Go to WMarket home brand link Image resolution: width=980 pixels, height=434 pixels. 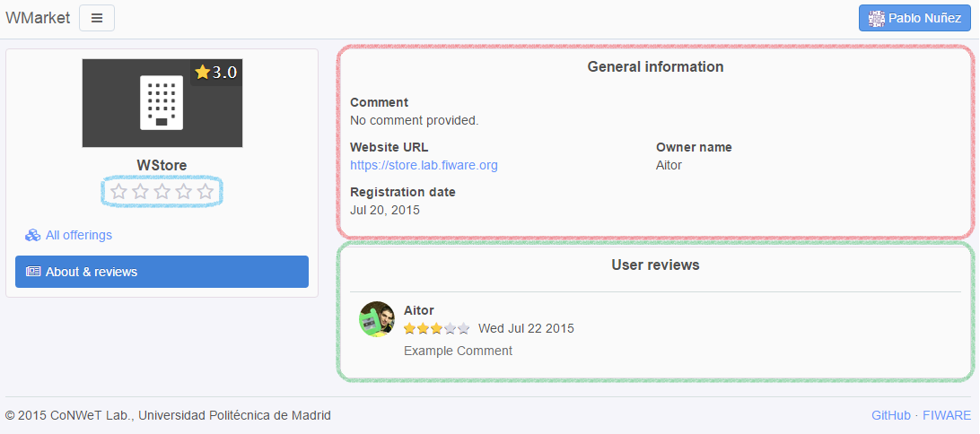point(38,18)
